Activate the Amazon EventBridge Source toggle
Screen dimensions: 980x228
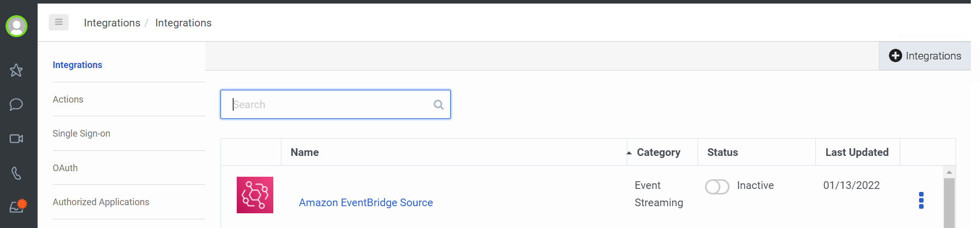pos(717,186)
